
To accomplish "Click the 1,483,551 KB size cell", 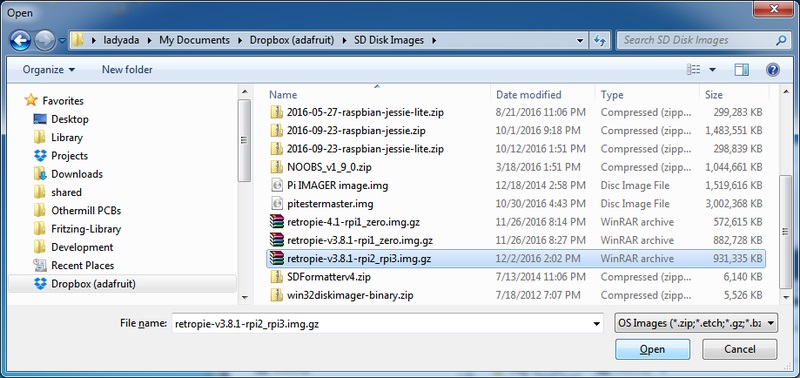I will coord(734,130).
